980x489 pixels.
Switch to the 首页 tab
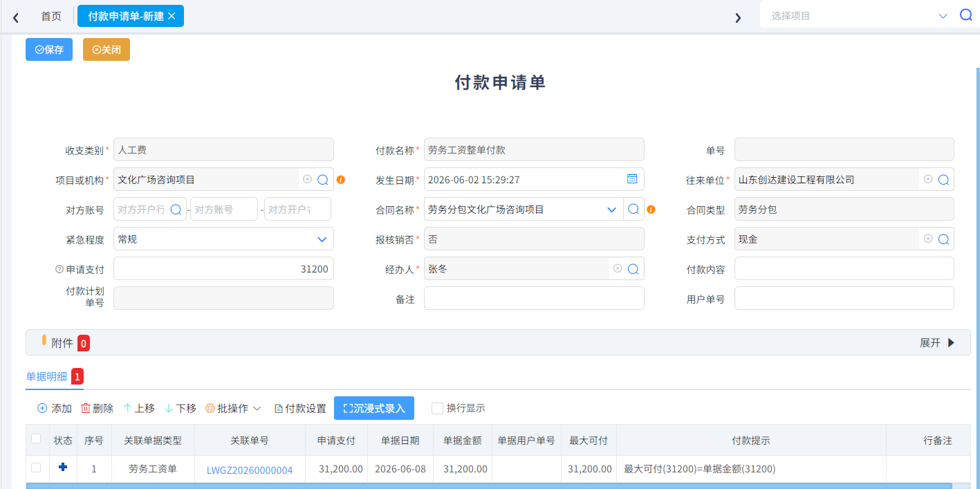51,16
